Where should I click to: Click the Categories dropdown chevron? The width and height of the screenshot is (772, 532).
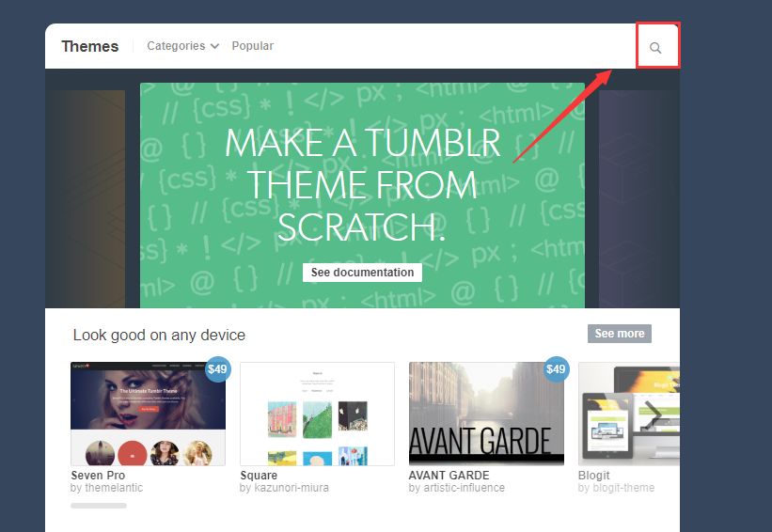pyautogui.click(x=214, y=46)
